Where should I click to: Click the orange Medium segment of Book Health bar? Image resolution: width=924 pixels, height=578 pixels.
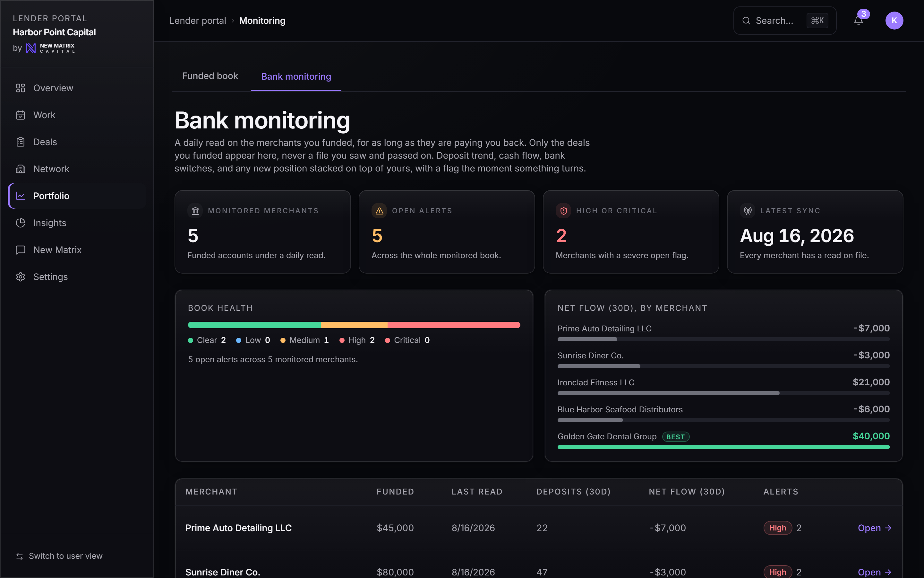point(354,325)
